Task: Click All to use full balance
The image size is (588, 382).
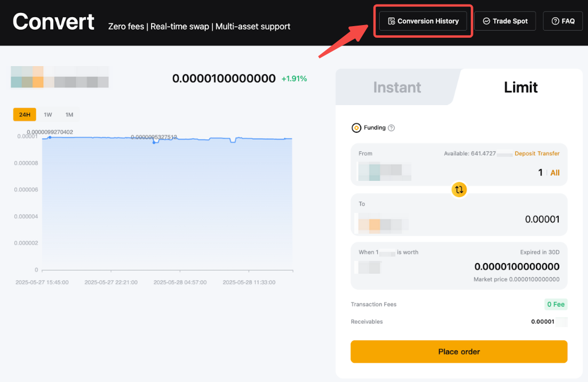Action: [x=555, y=173]
